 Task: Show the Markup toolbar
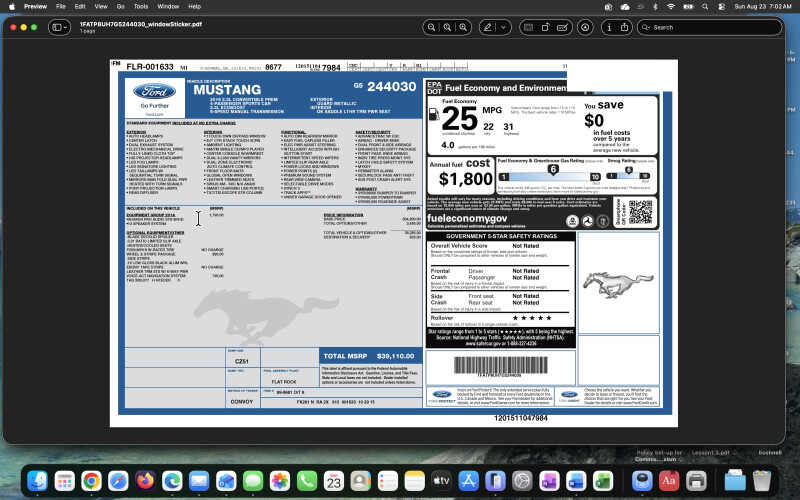coord(585,28)
